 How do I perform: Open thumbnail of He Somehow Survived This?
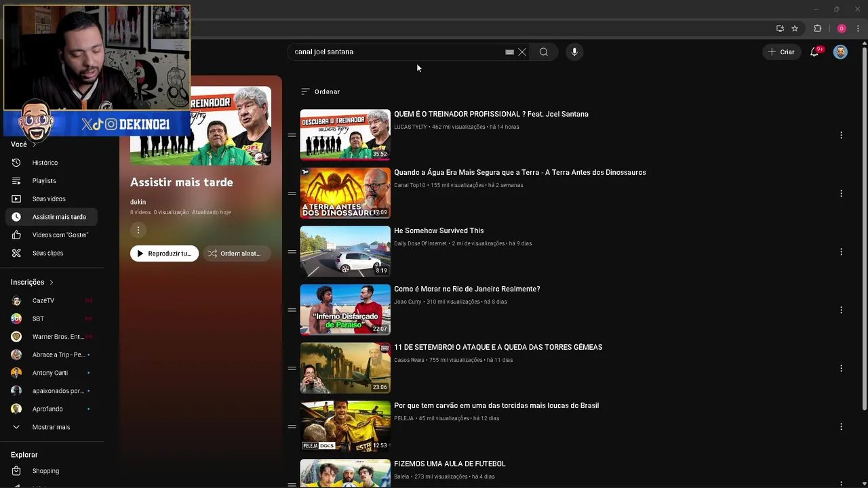[345, 251]
